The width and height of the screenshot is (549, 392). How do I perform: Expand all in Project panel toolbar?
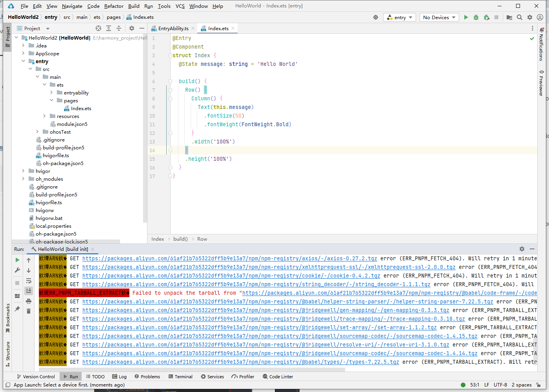tap(109, 28)
